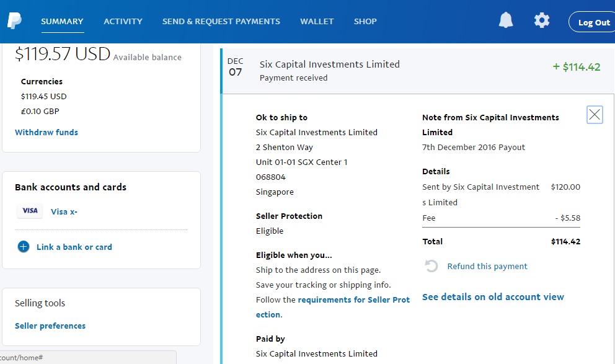Open the Activity tab
615x364 pixels.
click(123, 21)
